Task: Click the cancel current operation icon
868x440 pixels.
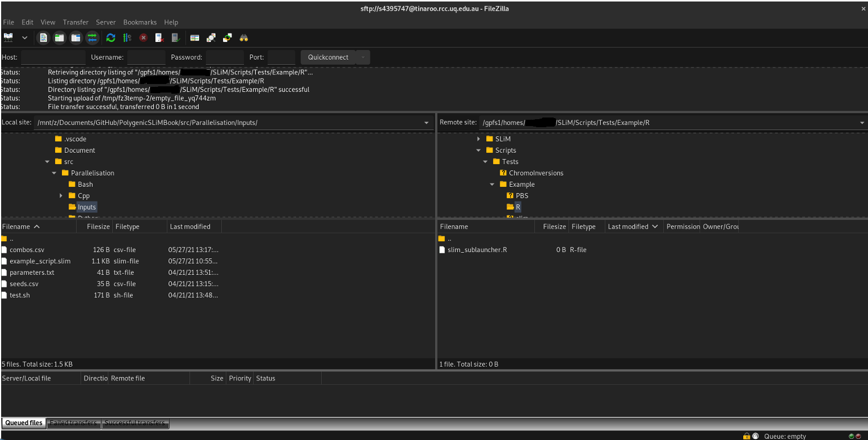Action: point(144,37)
